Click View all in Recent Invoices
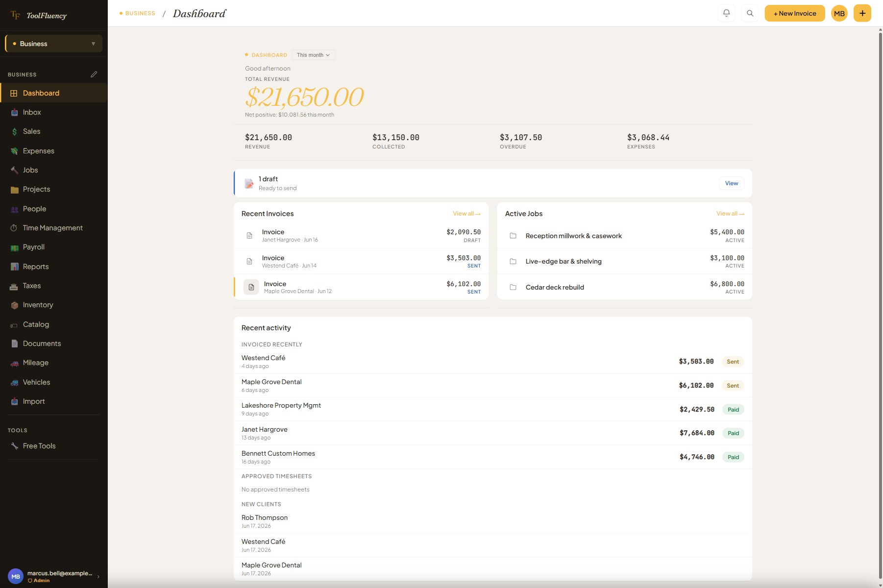The image size is (883, 588). [x=466, y=214]
